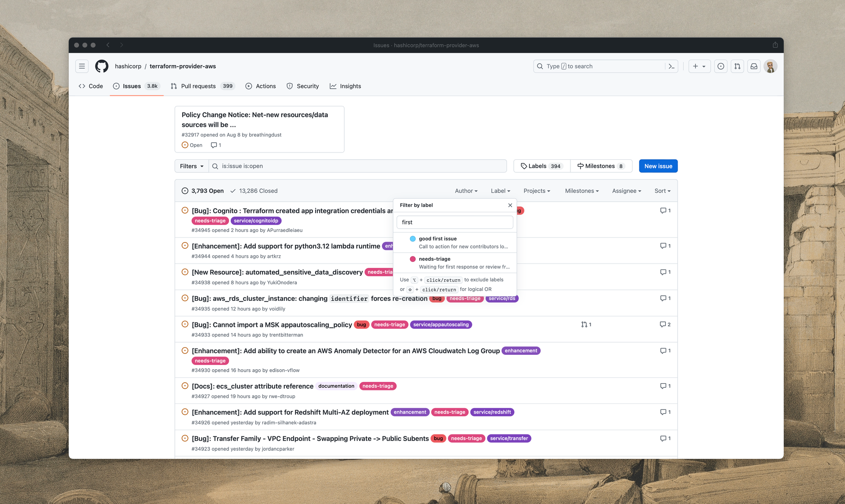Open the hamburger navigation menu
This screenshot has width=845, height=504.
pos(82,66)
